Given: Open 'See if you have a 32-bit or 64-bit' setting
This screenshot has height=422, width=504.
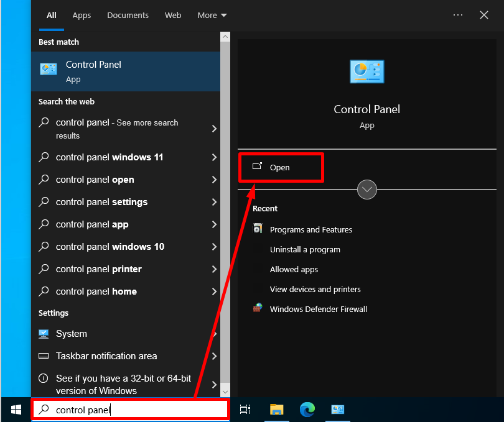Looking at the screenshot, I should pyautogui.click(x=126, y=385).
